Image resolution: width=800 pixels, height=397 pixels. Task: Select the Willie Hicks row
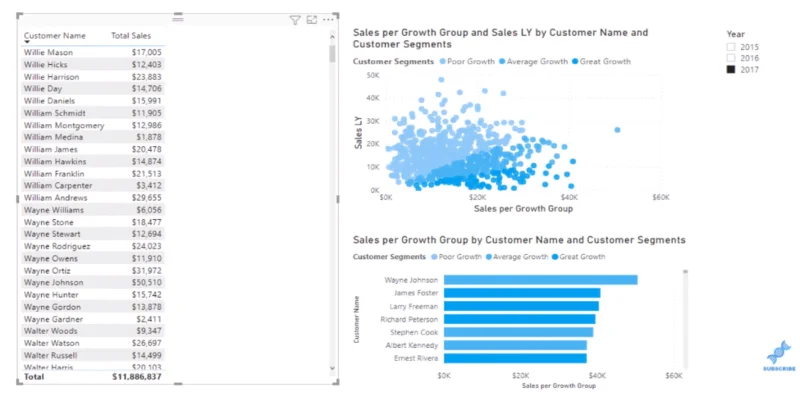point(93,64)
